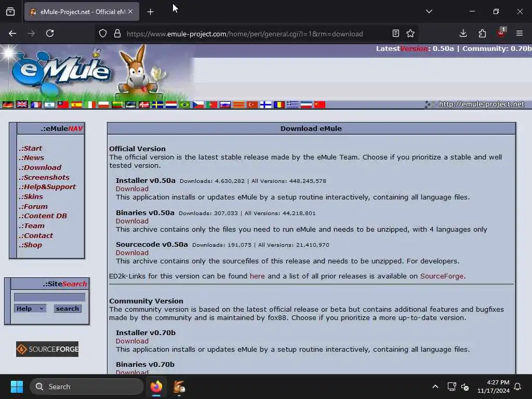The width and height of the screenshot is (532, 399).
Task: Open the Help dropdown in SiteSearch
Action: point(30,309)
